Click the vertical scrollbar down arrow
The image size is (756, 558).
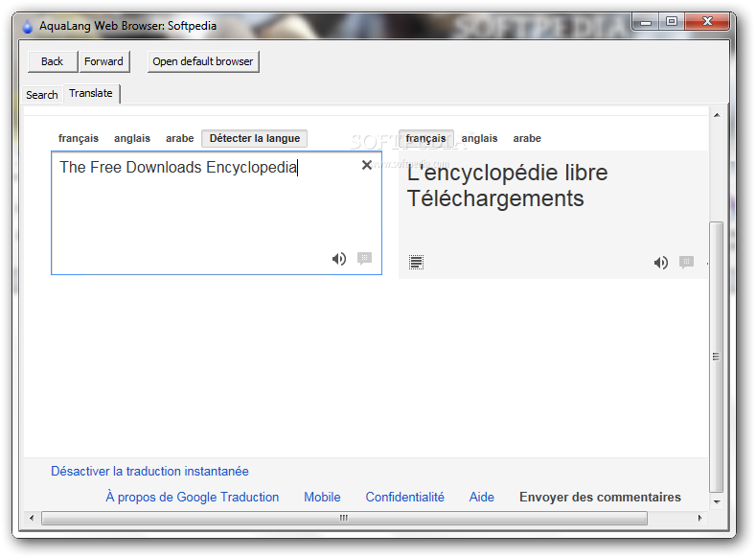point(717,501)
